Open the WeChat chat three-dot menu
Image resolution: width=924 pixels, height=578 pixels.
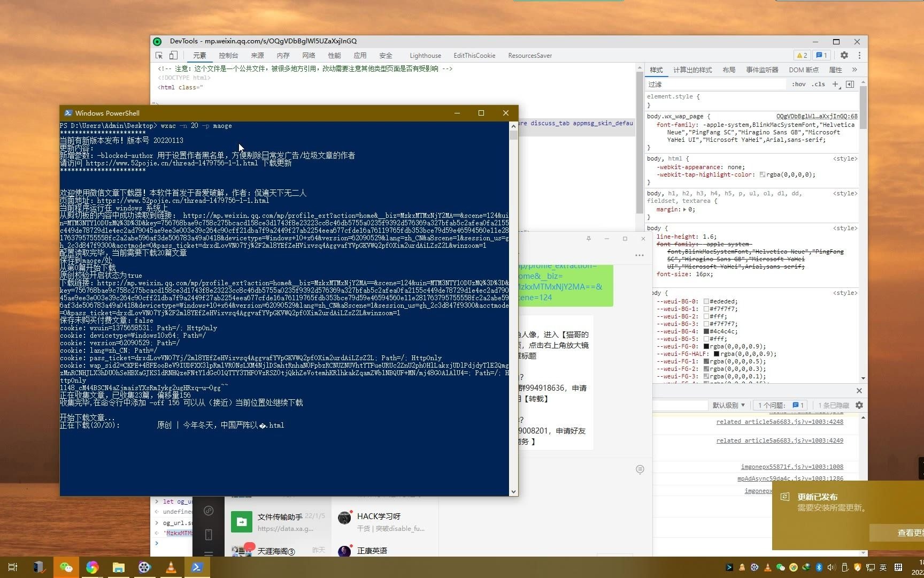coord(639,255)
